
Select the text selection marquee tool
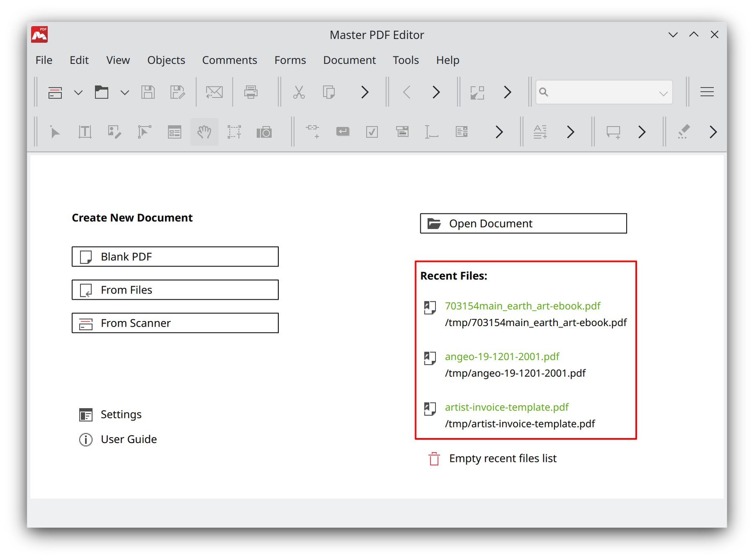coord(234,132)
